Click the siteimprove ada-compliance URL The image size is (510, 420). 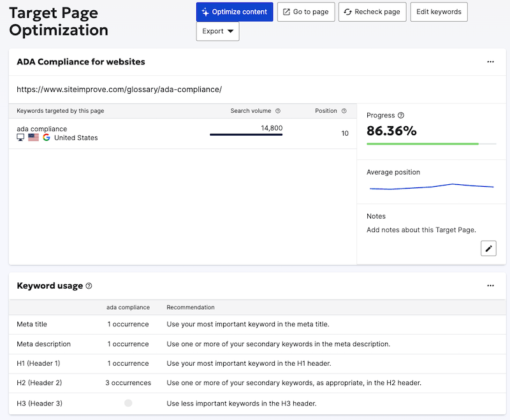119,90
